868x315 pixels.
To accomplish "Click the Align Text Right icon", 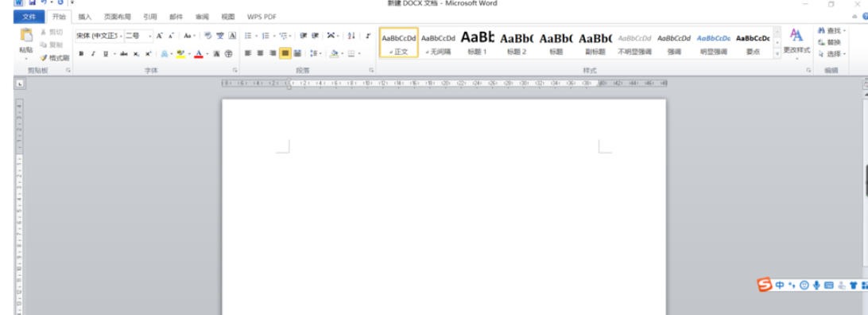I will pyautogui.click(x=273, y=54).
